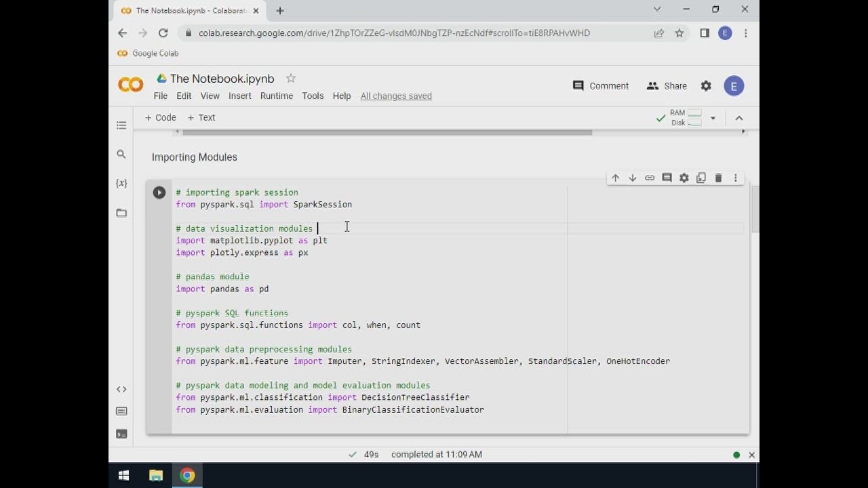Open the variables inspector panel

121,184
